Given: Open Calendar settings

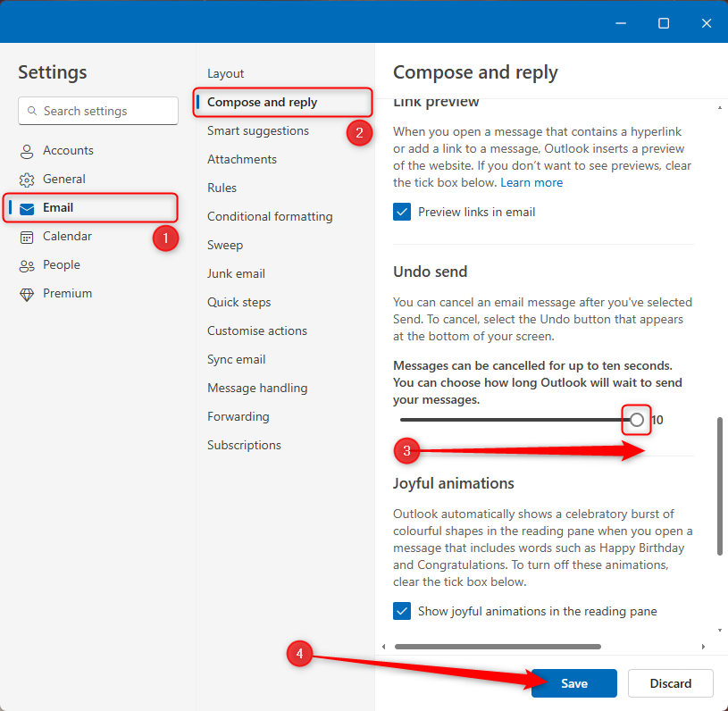Looking at the screenshot, I should point(67,236).
